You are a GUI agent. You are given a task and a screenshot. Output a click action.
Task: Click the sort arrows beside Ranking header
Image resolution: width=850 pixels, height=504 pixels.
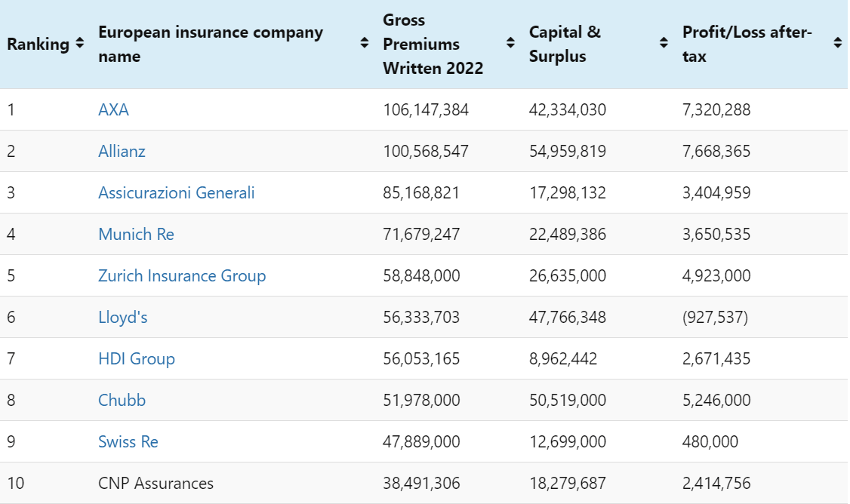pyautogui.click(x=80, y=45)
